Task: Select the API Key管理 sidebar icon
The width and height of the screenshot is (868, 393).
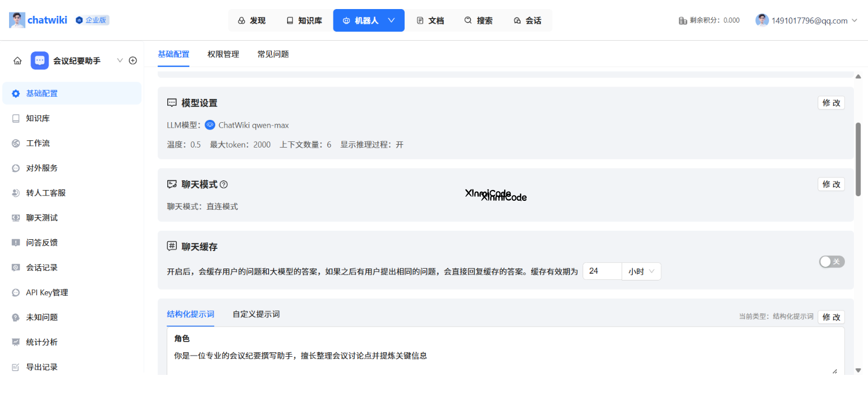Action: tap(15, 292)
